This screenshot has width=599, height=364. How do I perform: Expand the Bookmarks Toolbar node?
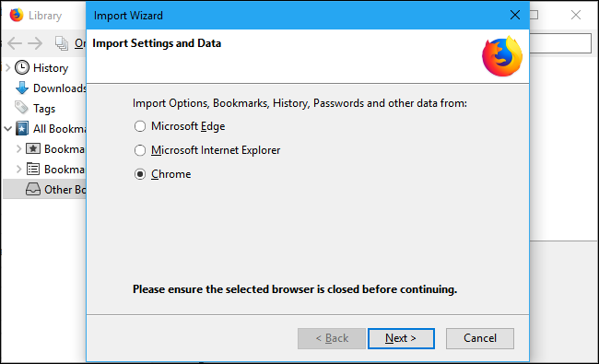coord(18,149)
